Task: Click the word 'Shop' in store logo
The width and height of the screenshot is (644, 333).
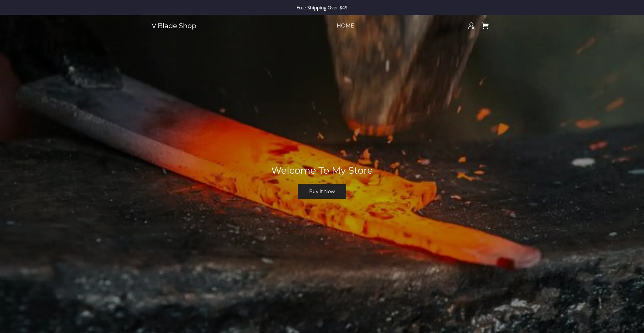Action: pyautogui.click(x=187, y=26)
